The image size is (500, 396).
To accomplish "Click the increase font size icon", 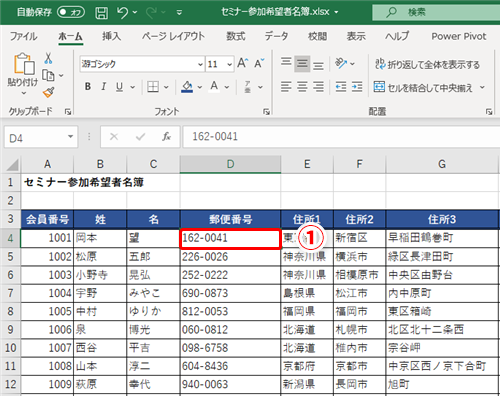I will pyautogui.click(x=243, y=63).
